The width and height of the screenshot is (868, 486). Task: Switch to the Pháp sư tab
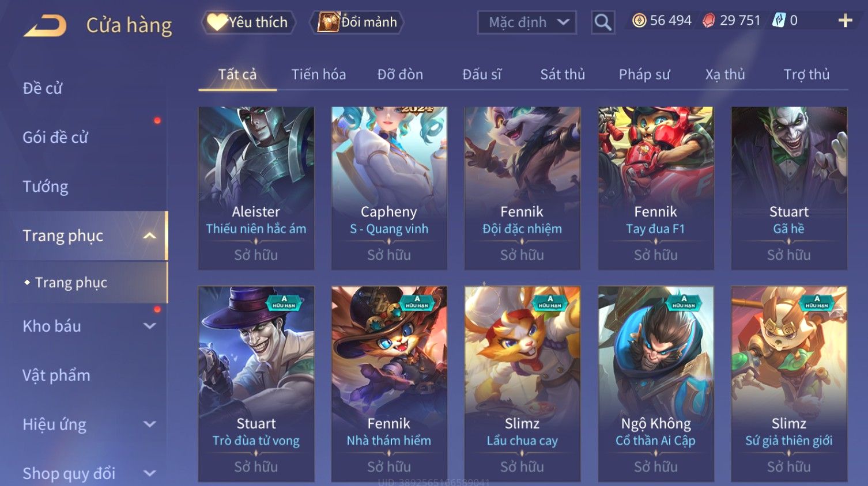[644, 74]
